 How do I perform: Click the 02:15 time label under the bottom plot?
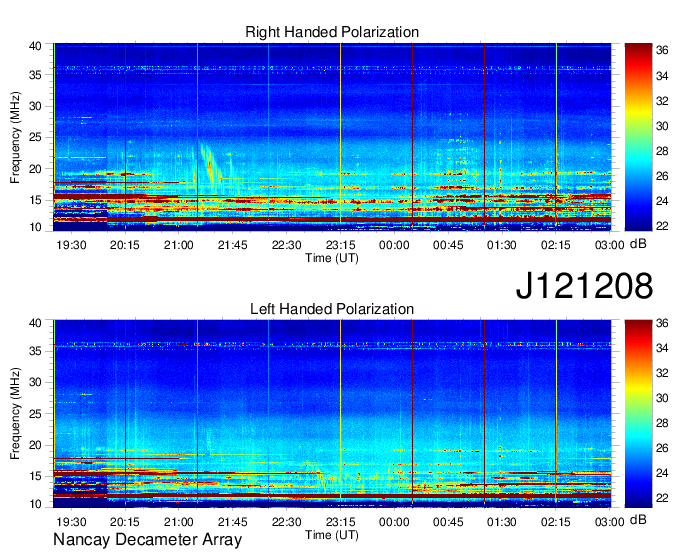click(556, 522)
